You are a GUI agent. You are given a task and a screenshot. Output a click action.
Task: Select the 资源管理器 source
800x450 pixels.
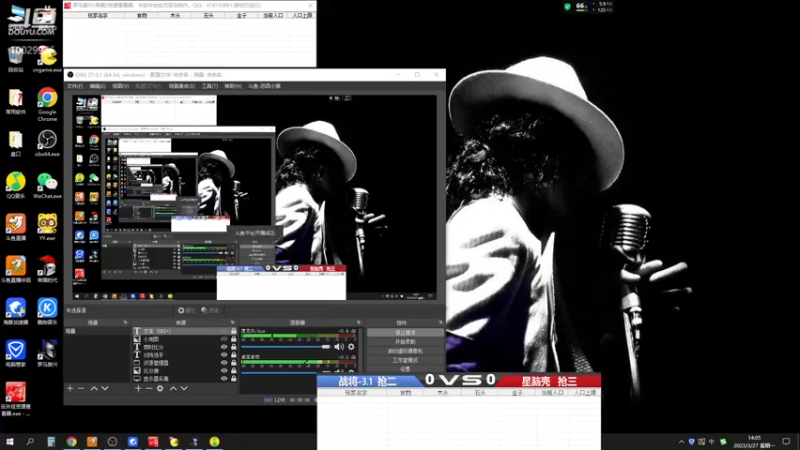(185, 363)
